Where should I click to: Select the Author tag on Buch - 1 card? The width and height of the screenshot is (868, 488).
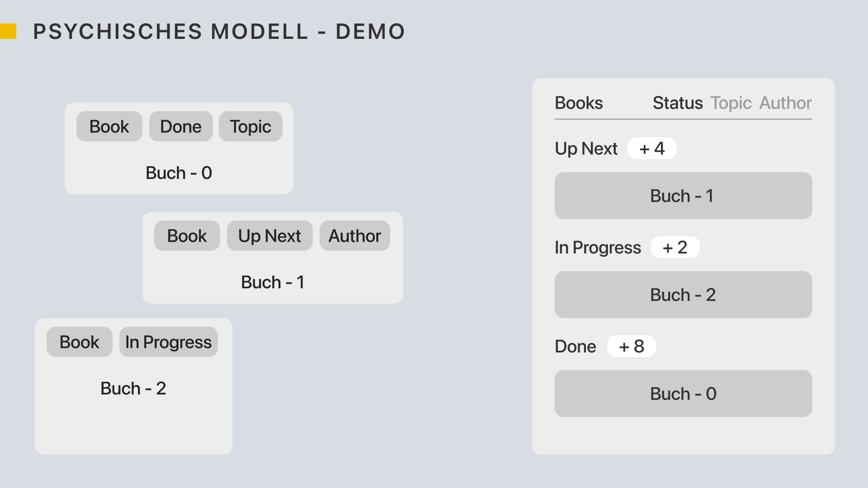click(354, 236)
